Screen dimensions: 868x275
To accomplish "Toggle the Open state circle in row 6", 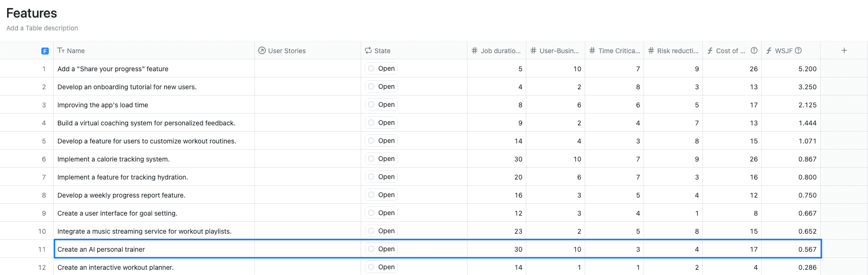I will [x=371, y=159].
